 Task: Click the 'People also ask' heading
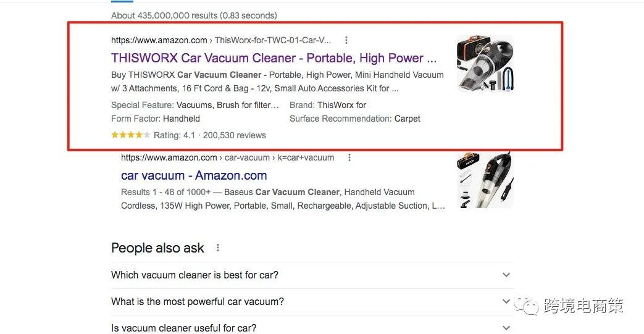[157, 248]
